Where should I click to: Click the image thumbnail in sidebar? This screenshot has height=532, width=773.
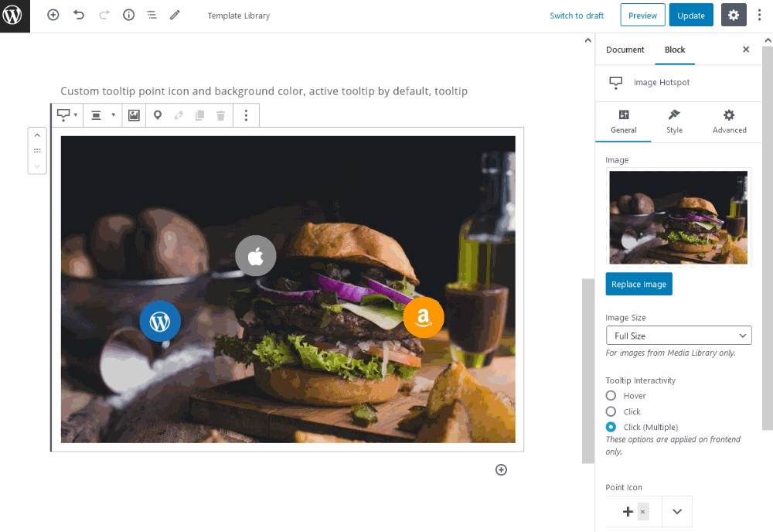click(679, 217)
